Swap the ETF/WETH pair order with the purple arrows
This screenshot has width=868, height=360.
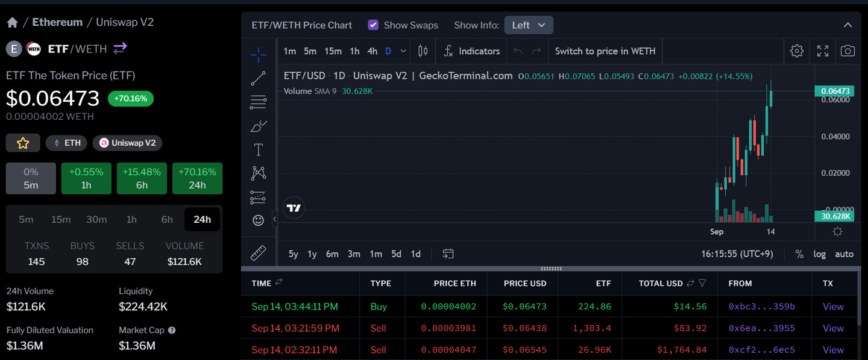[x=120, y=48]
